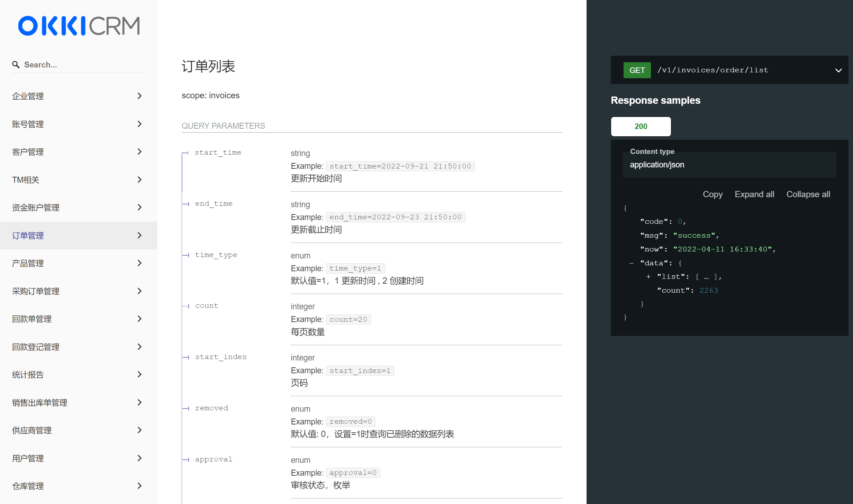Click example value count=20
Screen dimensions: 853x504
click(348, 320)
